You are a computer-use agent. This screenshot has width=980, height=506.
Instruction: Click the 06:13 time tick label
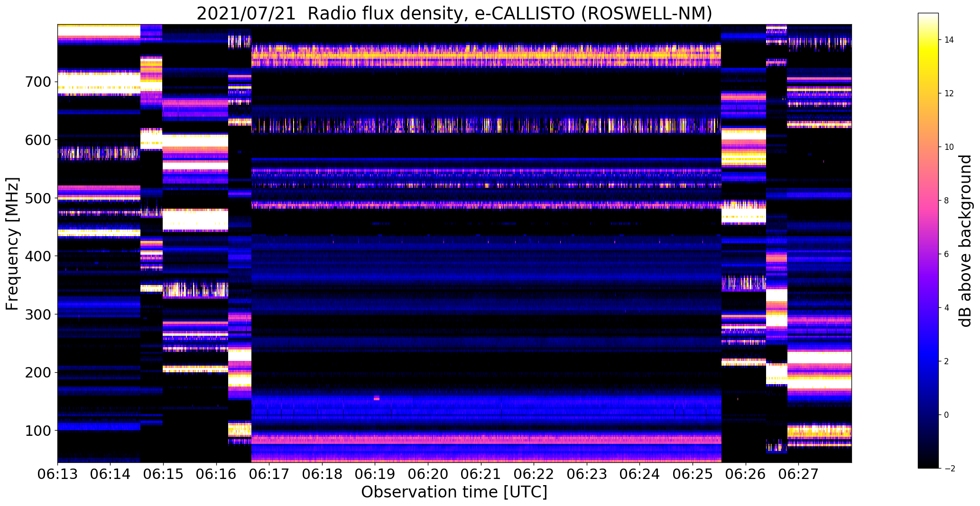tap(57, 473)
